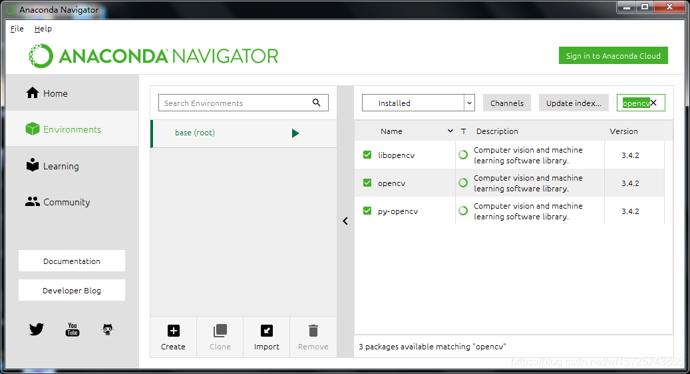
Task: Open the YouTube icon link
Action: [x=72, y=329]
